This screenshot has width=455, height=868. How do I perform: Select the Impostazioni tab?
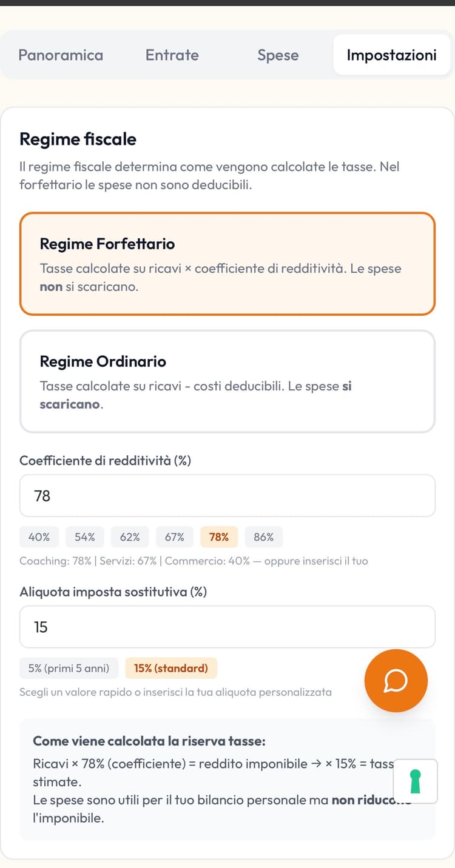[x=391, y=55]
